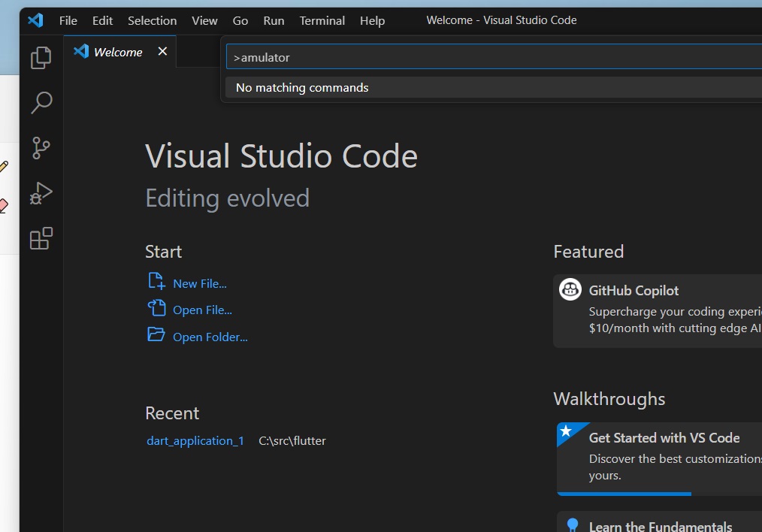This screenshot has height=532, width=762.
Task: Open the Run menu
Action: coord(274,20)
